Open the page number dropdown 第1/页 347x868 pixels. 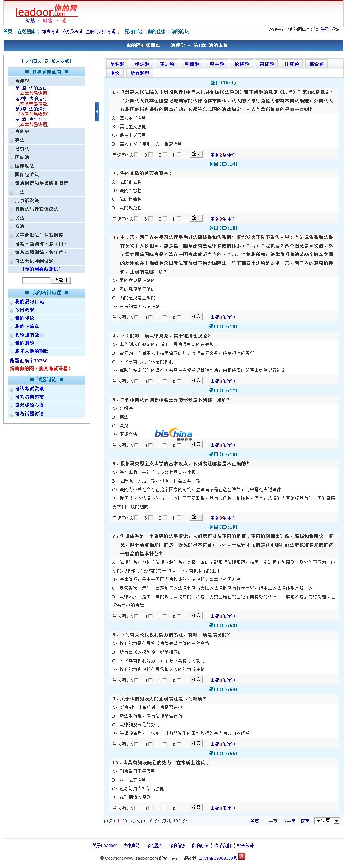point(327,821)
